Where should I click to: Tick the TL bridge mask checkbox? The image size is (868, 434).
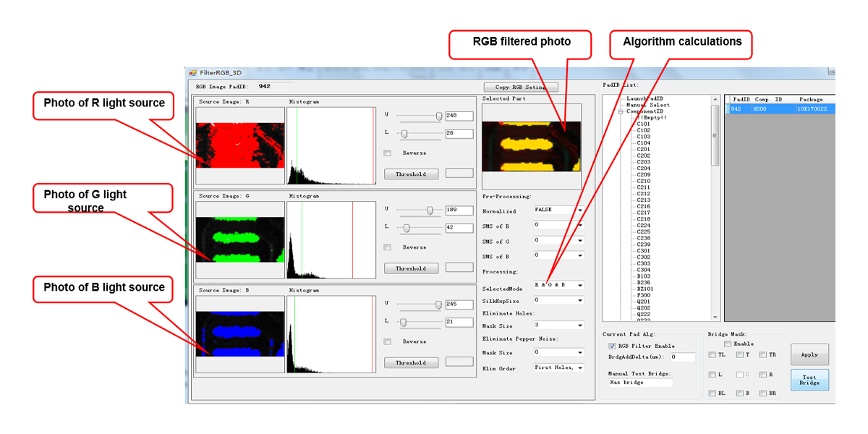pyautogui.click(x=712, y=355)
